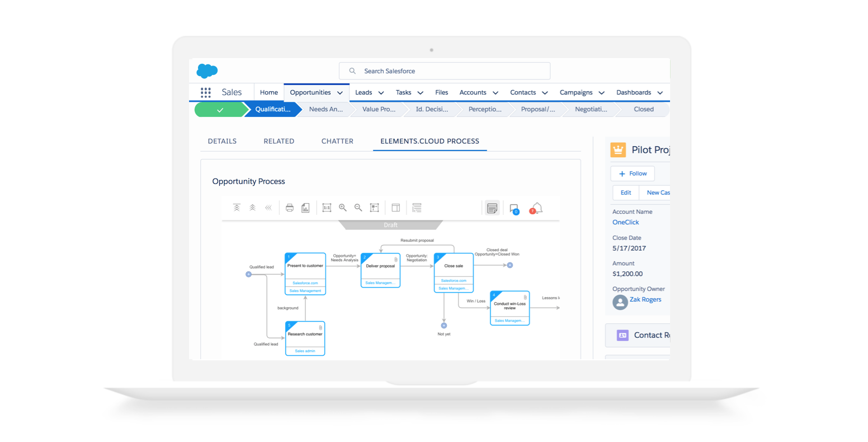
Task: Select the Negotiation path stage
Action: (x=591, y=109)
